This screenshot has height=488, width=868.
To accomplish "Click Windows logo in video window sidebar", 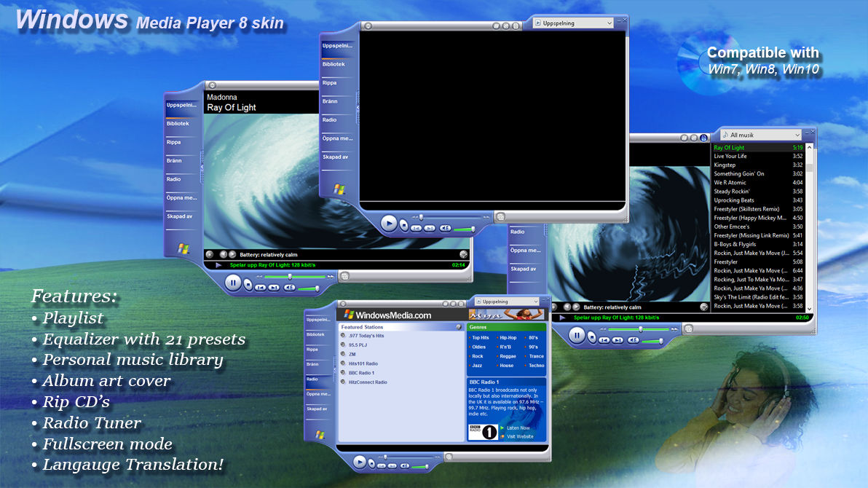I will tap(339, 189).
